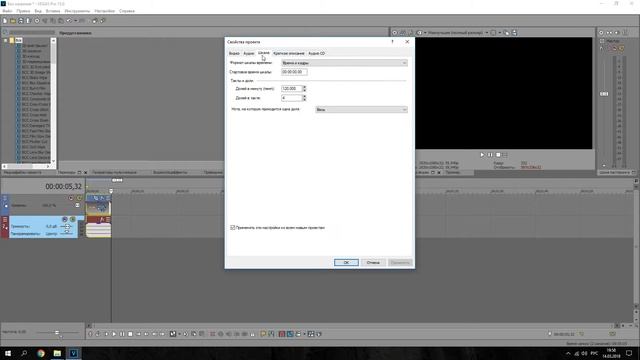Collapse the effects tree root folder
The width and height of the screenshot is (640, 360).
pos(6,40)
